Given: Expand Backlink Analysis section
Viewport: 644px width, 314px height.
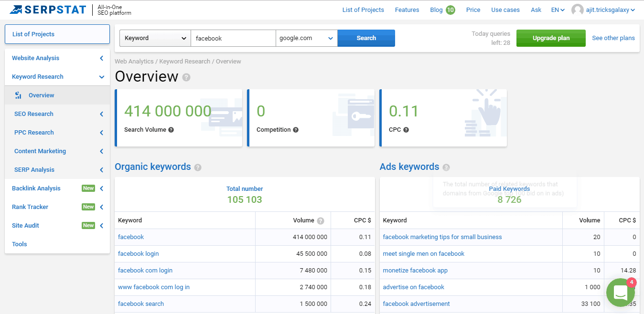Looking at the screenshot, I should 102,188.
